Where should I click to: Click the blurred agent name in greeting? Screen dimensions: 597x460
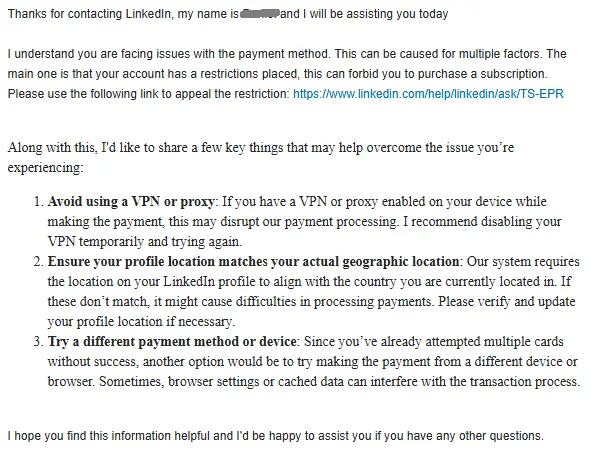click(x=259, y=14)
